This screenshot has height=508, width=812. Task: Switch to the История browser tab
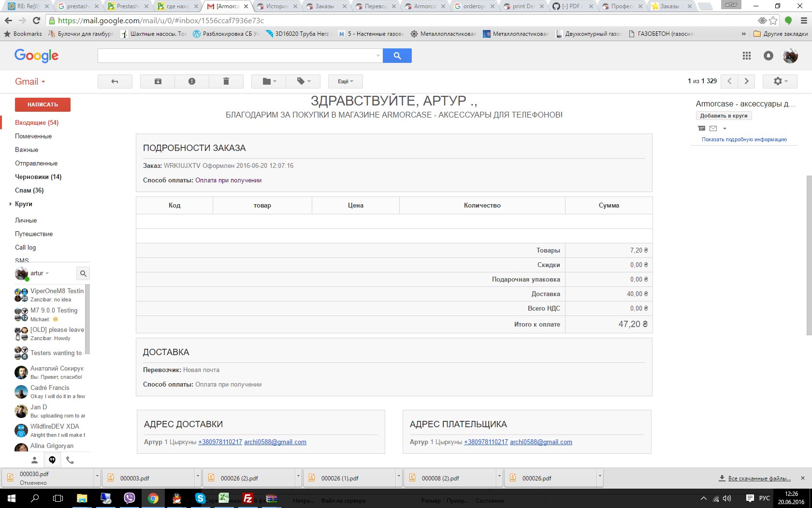tap(277, 6)
